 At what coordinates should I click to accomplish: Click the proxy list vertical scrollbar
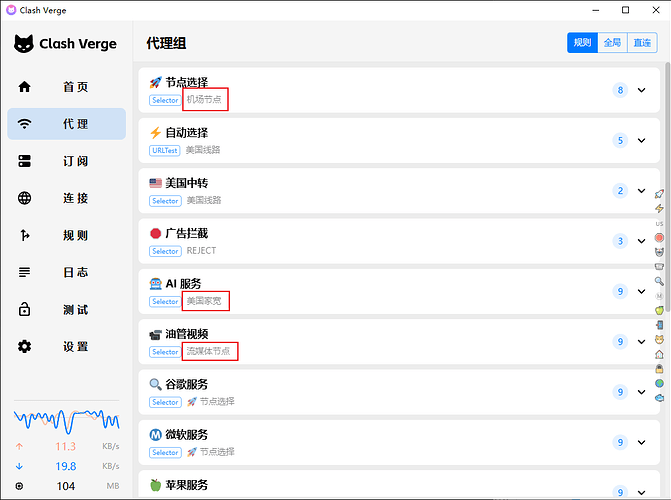(x=667, y=188)
